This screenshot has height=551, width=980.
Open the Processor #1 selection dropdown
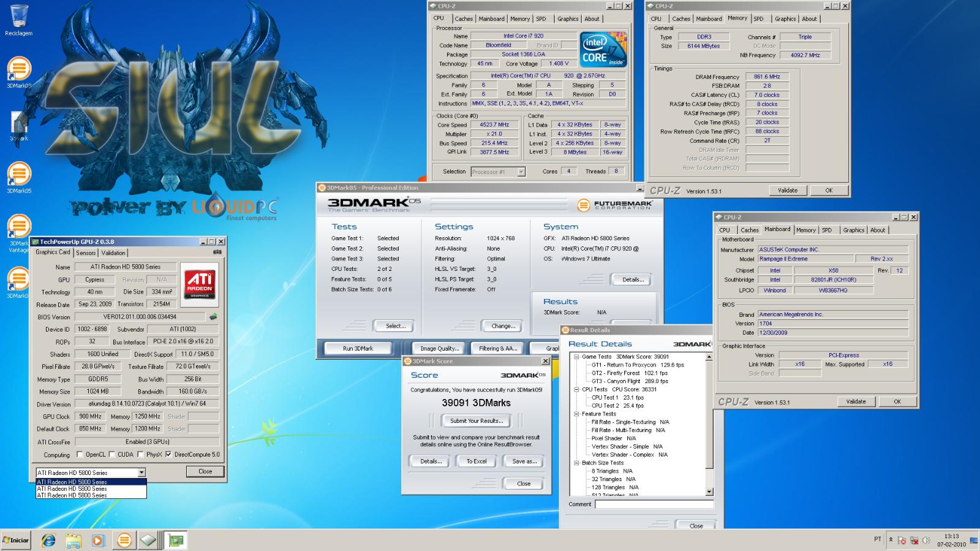pos(521,172)
